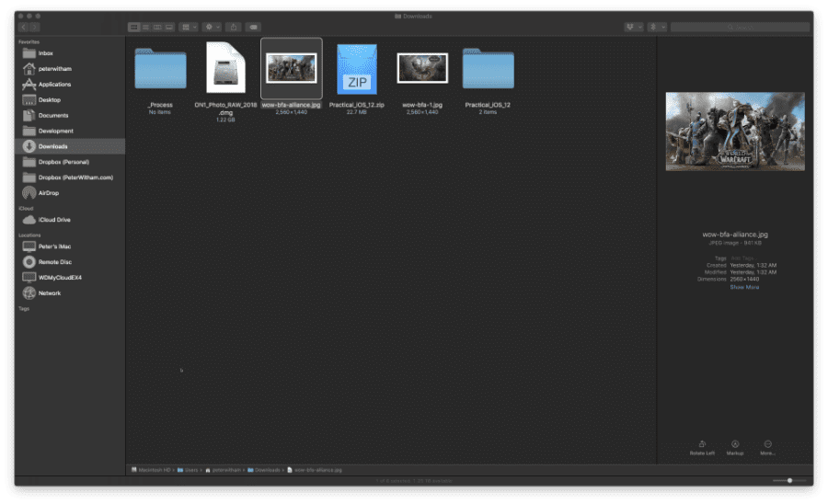The height and width of the screenshot is (504, 828).
Task: Open Desktop in the sidebar
Action: (x=70, y=99)
